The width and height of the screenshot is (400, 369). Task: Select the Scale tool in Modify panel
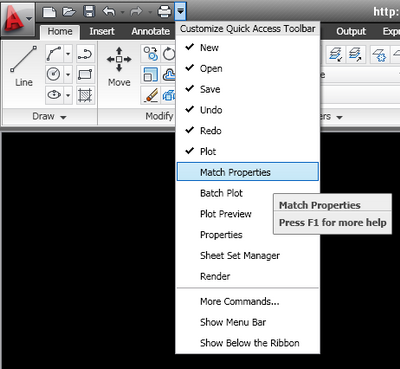[151, 74]
